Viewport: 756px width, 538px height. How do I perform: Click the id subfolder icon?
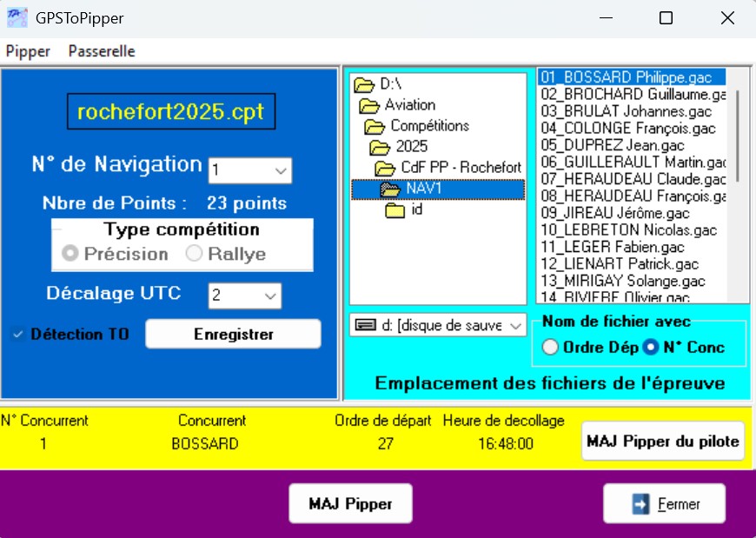pos(395,209)
